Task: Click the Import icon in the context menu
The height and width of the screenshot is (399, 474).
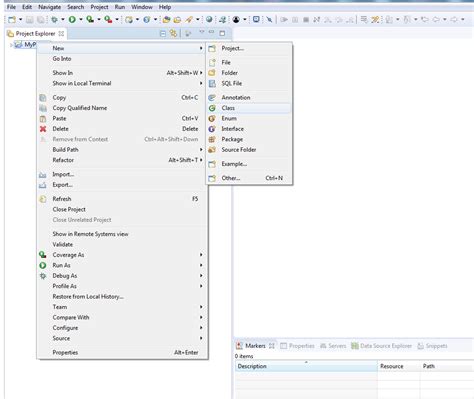Action: (43, 174)
